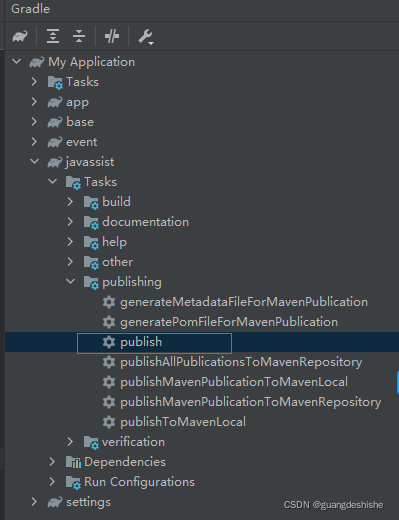Select publishMavenPublicationToMavenLocal task
The image size is (399, 520).
(234, 382)
